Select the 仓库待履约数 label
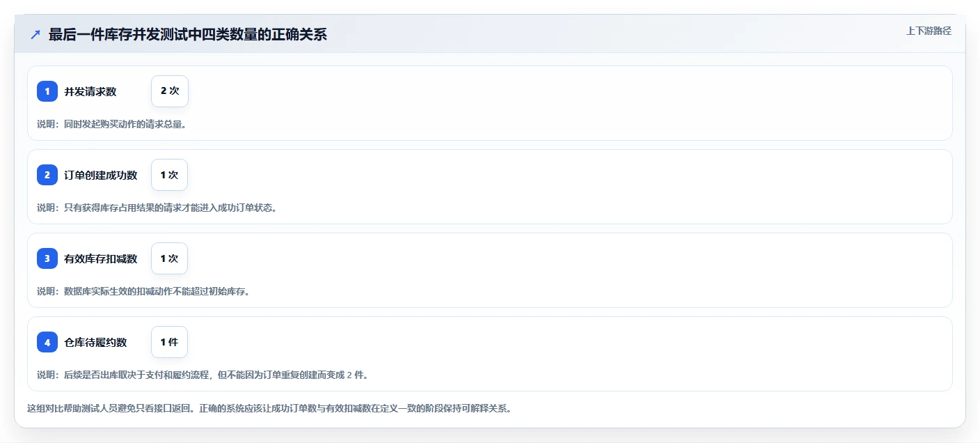Image resolution: width=980 pixels, height=443 pixels. (95, 342)
